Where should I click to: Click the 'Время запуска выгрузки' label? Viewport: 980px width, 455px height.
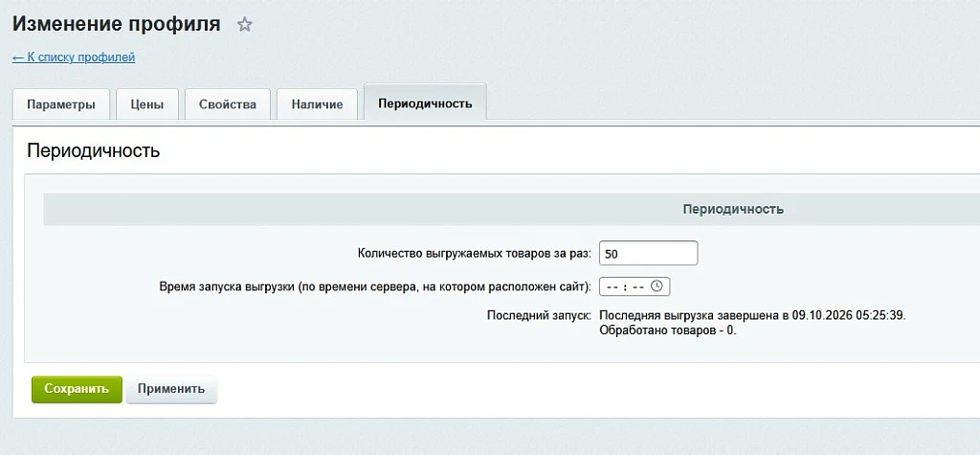coord(375,286)
